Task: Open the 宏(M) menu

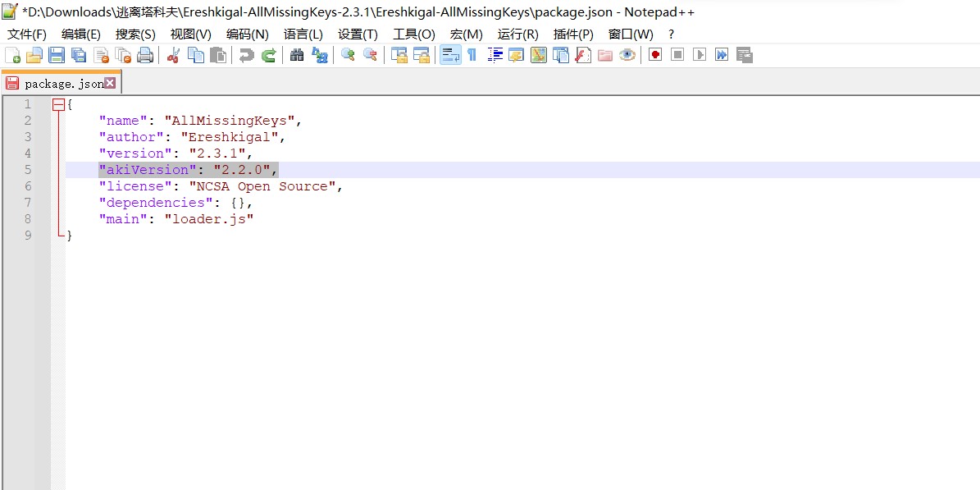Action: coord(467,34)
